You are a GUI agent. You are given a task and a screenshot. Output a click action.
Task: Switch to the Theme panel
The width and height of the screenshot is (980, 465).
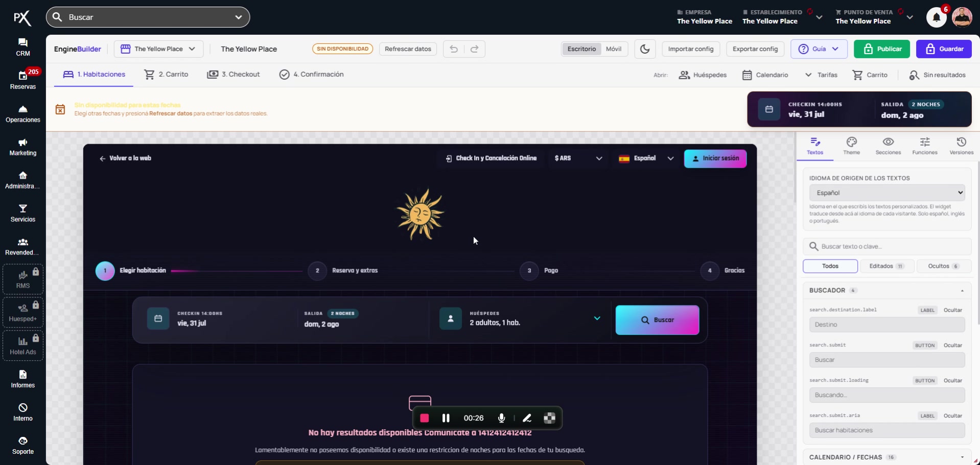(852, 146)
